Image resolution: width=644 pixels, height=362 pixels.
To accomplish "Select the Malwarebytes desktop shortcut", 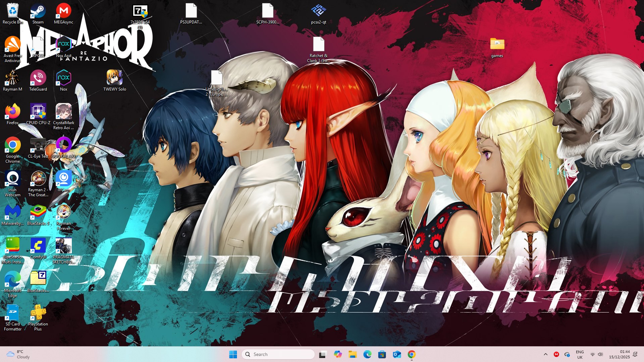I will coord(12,215).
